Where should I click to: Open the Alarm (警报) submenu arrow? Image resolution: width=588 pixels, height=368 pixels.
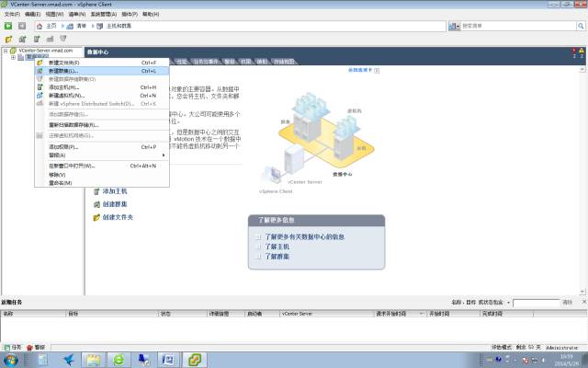pyautogui.click(x=164, y=155)
